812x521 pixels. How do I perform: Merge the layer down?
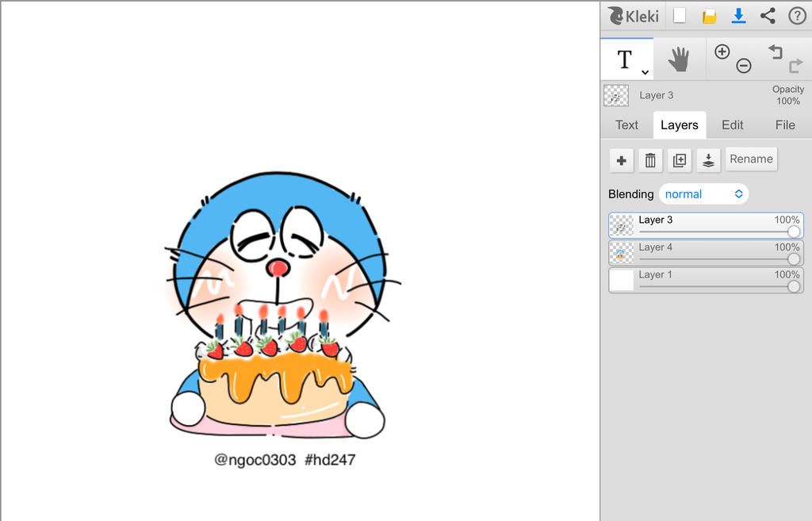[708, 160]
